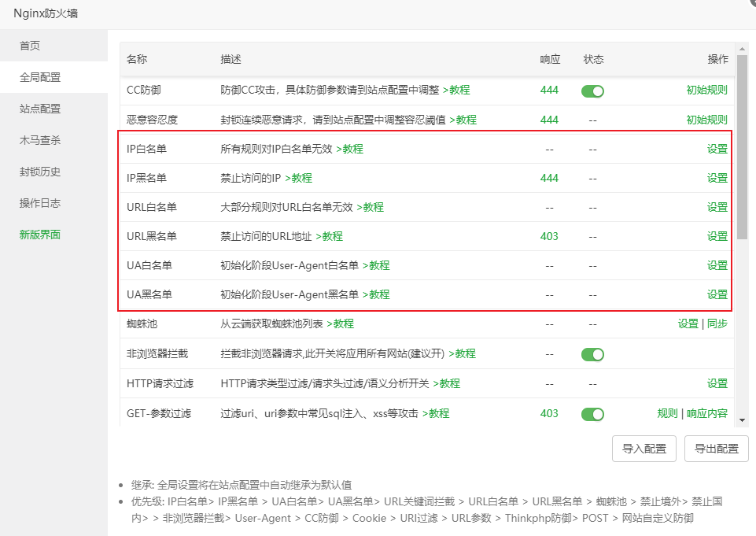The height and width of the screenshot is (536, 756).
Task: Open 规则 for the GET-参数过滤 row
Action: pos(667,413)
